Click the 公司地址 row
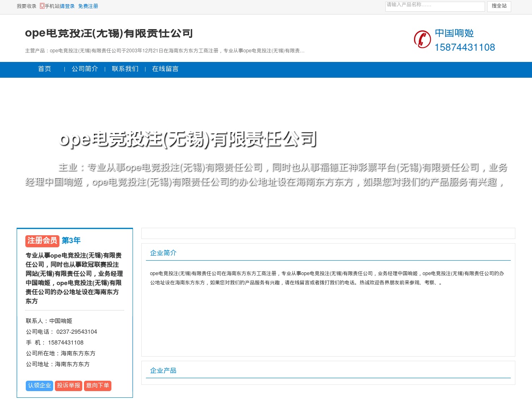Screen dimensions: 532x399 [58, 364]
